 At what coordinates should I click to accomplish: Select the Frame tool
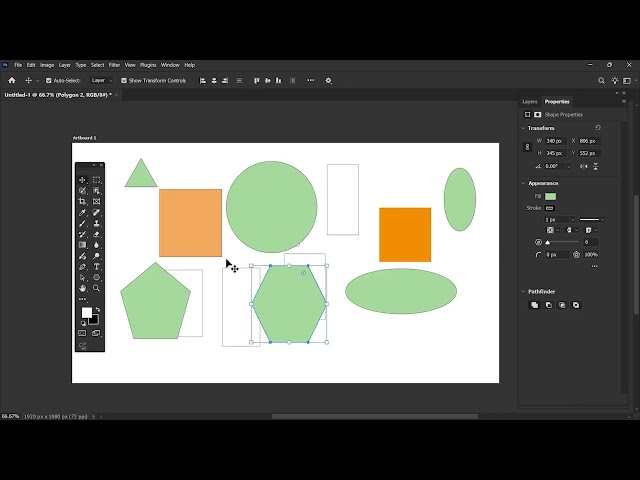pos(96,202)
